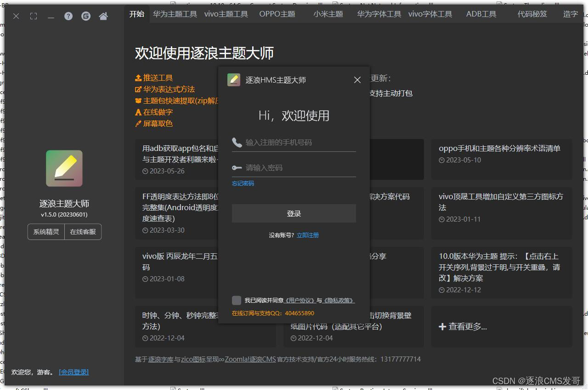Click [会员登录] link at bottom left
588x390 pixels.
coord(74,372)
